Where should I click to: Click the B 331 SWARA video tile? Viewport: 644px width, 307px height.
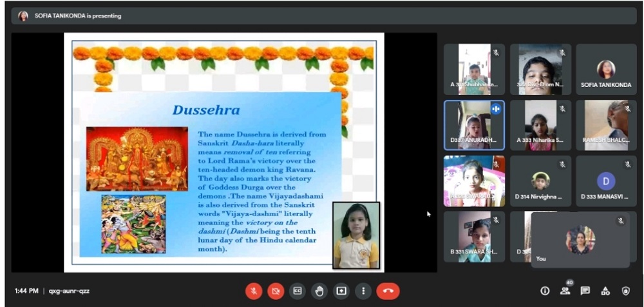(474, 236)
